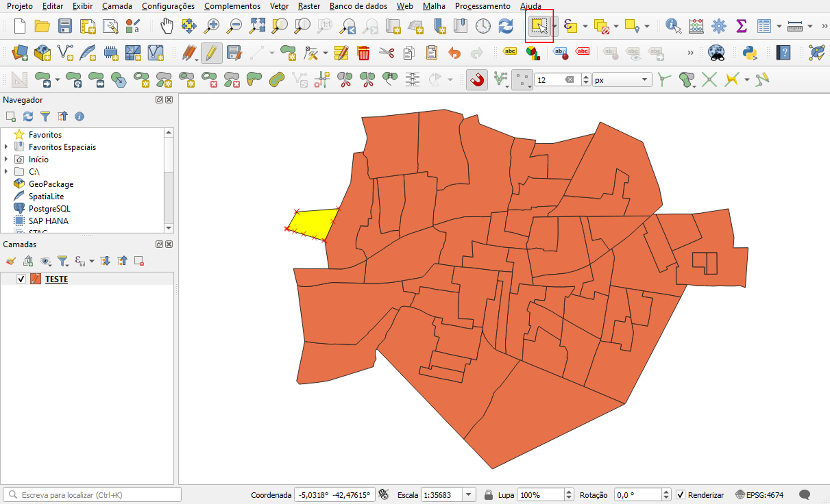830x504 pixels.
Task: Click the Zoom In magnifier icon
Action: point(212,26)
